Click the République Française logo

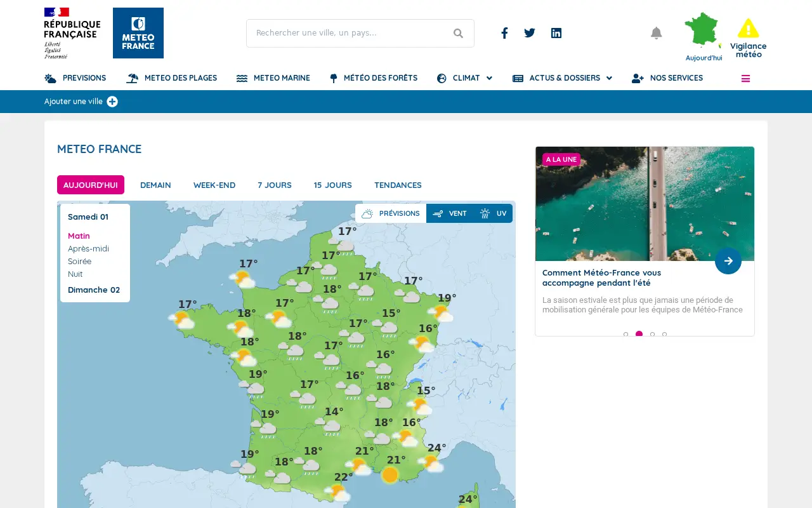click(x=72, y=33)
